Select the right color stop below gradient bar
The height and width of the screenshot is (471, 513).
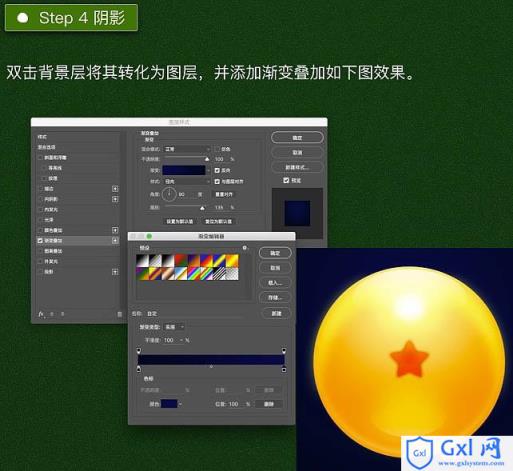pyautogui.click(x=284, y=369)
